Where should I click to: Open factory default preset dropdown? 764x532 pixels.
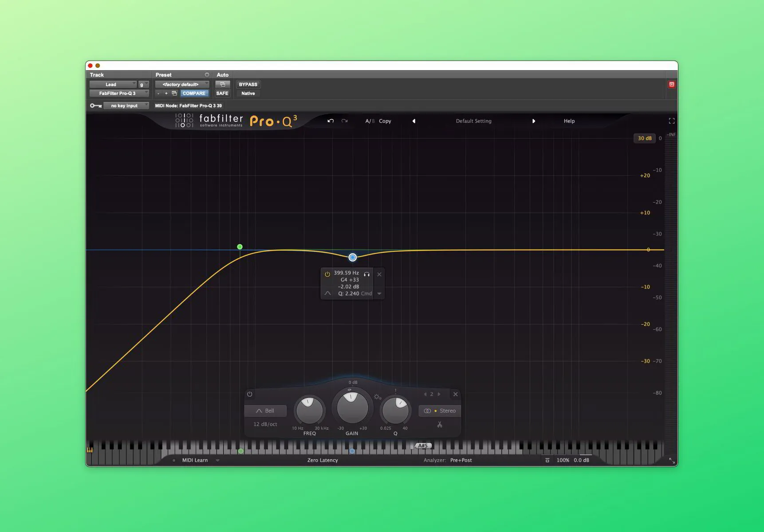182,84
